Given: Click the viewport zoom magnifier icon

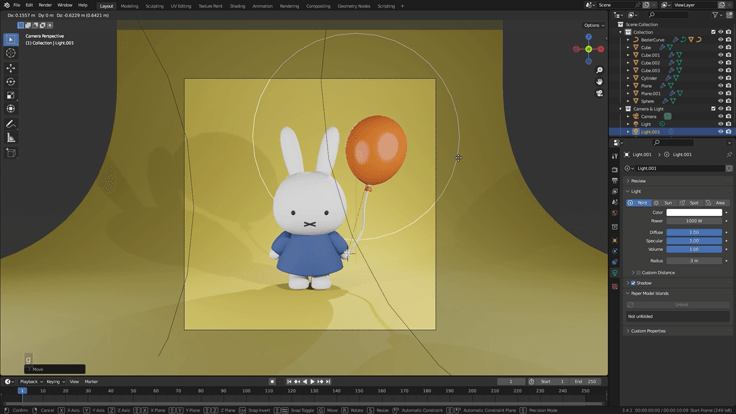Looking at the screenshot, I should click(599, 70).
